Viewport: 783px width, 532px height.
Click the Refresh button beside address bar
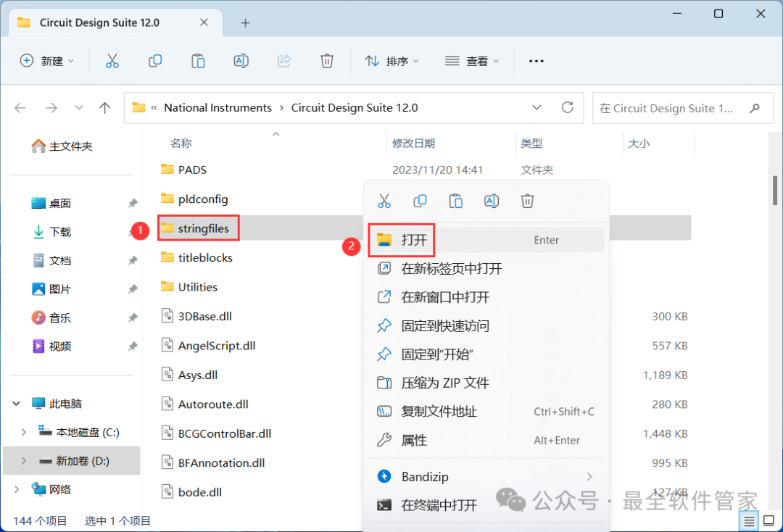pos(568,107)
